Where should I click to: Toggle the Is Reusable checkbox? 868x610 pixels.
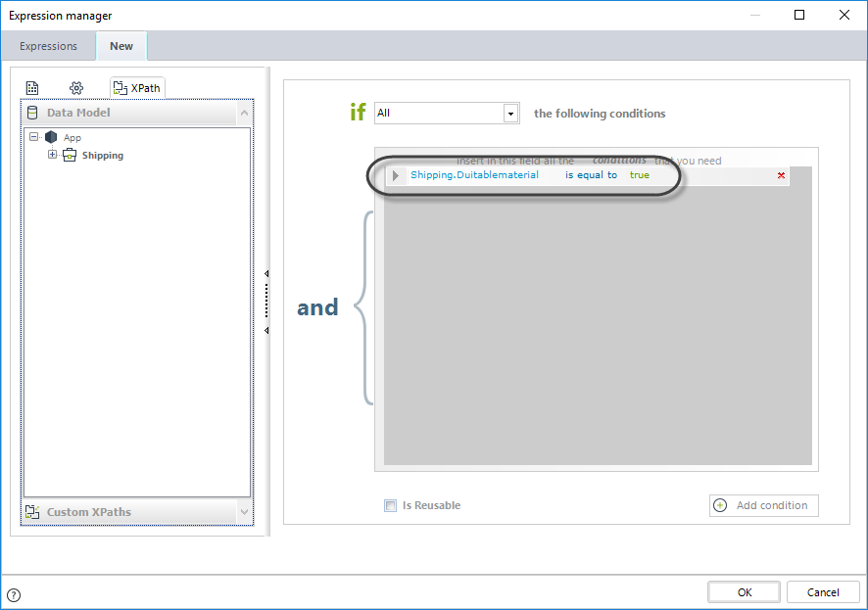[x=390, y=505]
